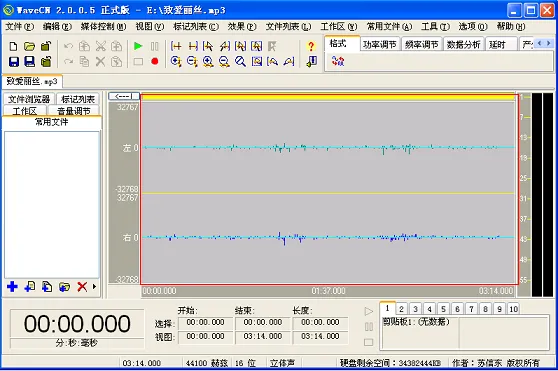Image resolution: width=558 pixels, height=371 pixels.
Task: Open the 文件浏览器 side tab
Action: [x=29, y=99]
